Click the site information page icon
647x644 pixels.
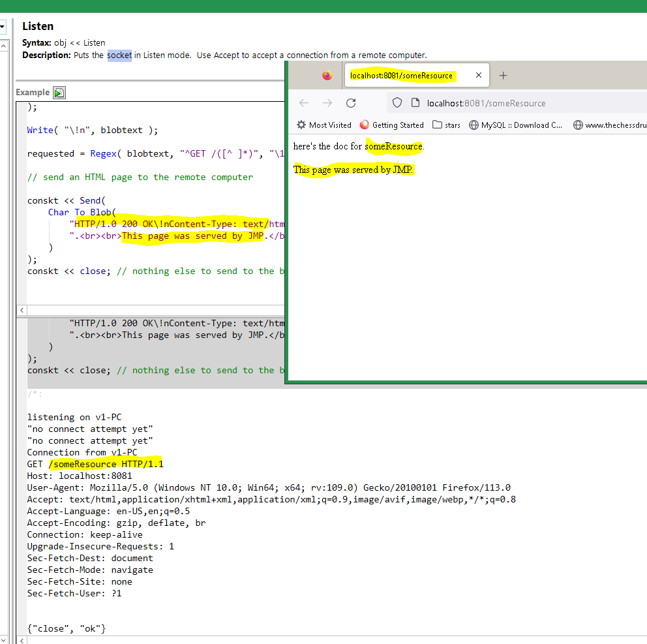pos(414,103)
